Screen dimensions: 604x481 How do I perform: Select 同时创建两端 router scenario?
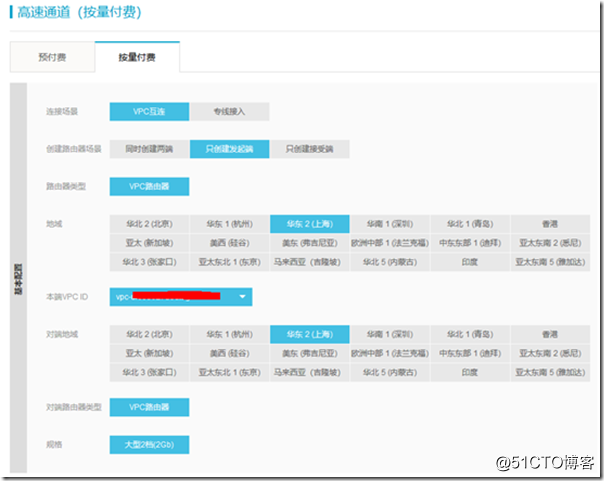[149, 149]
